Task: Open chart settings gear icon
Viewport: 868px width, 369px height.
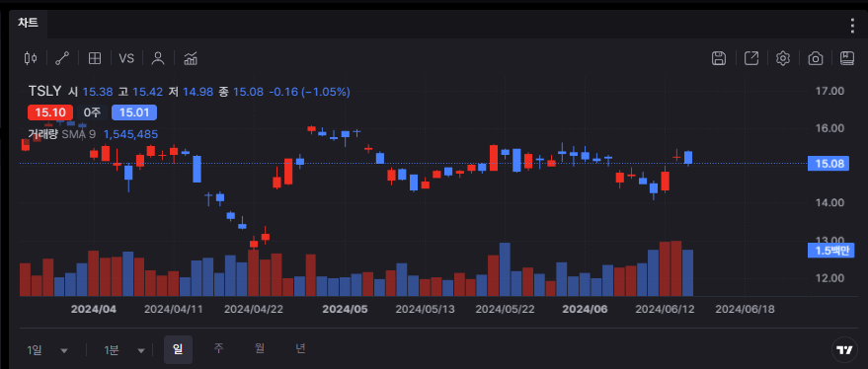Action: [x=783, y=58]
